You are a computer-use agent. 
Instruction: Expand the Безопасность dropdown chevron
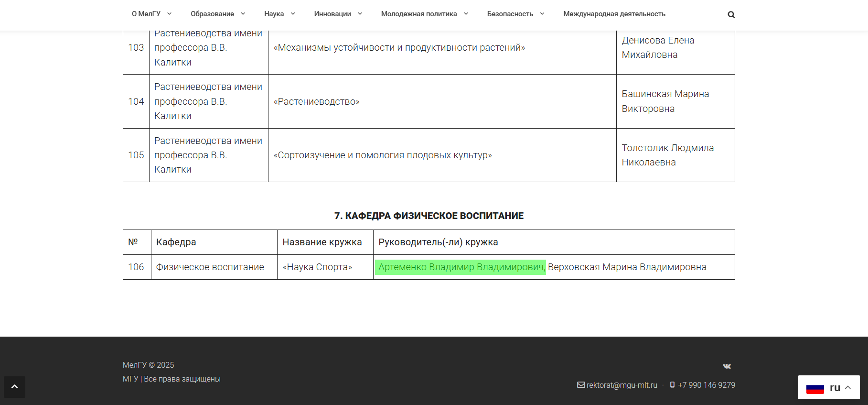(542, 14)
